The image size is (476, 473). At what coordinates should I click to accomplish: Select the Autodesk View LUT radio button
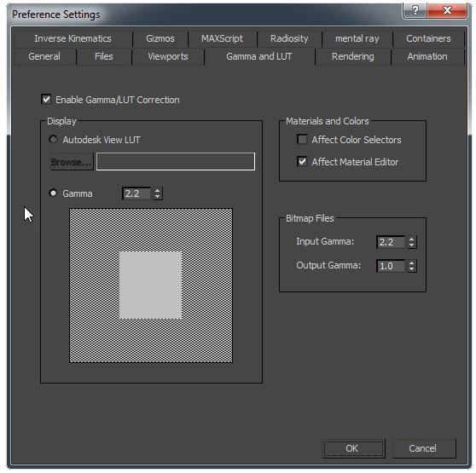(53, 139)
